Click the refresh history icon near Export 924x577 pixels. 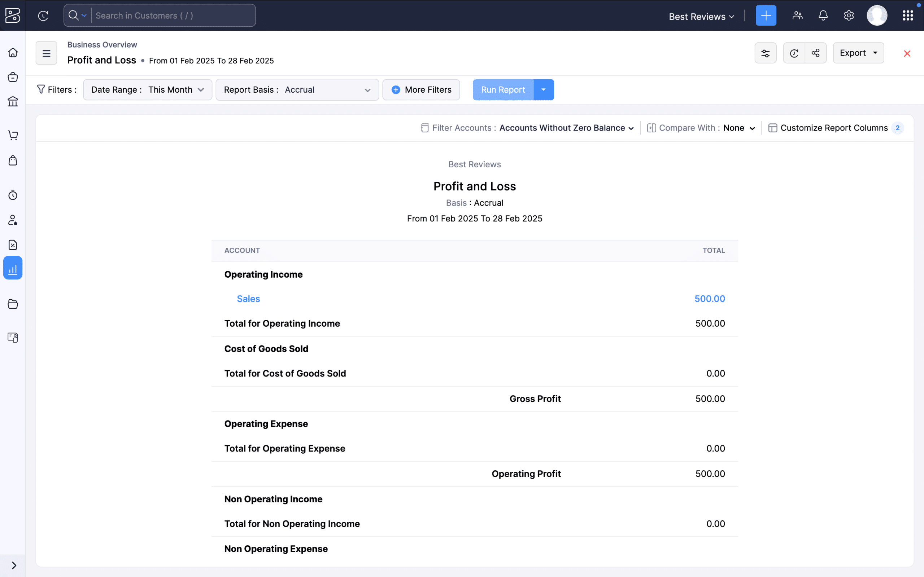coord(794,53)
